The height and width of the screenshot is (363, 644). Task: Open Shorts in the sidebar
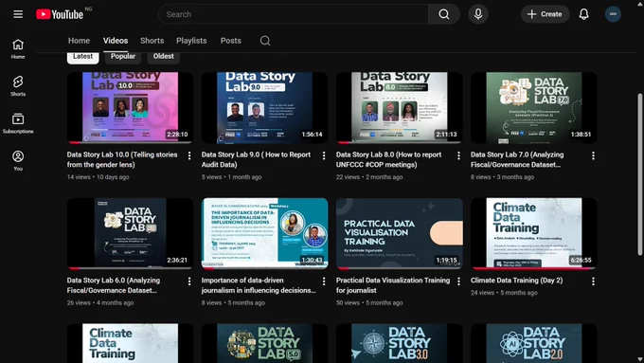pyautogui.click(x=18, y=86)
